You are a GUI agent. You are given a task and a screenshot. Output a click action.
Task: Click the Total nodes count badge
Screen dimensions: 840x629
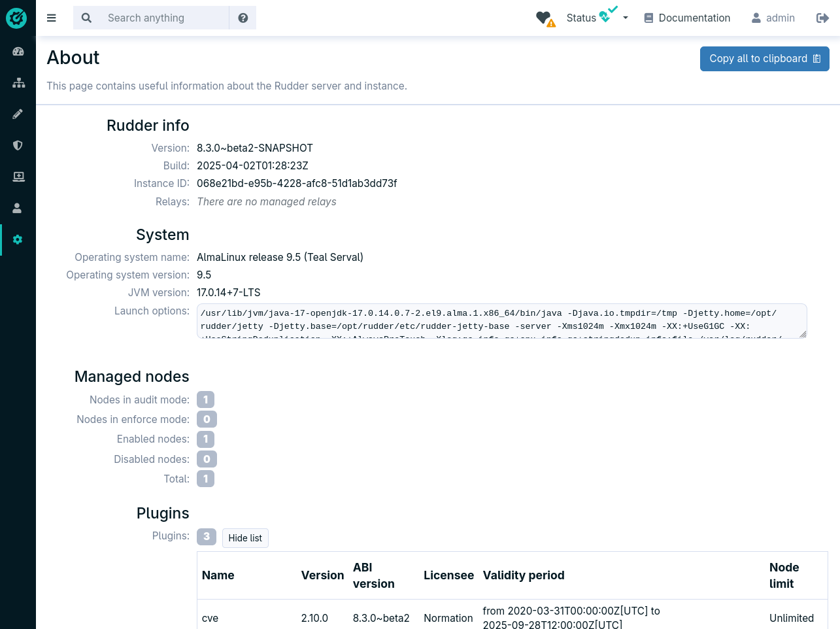click(205, 479)
